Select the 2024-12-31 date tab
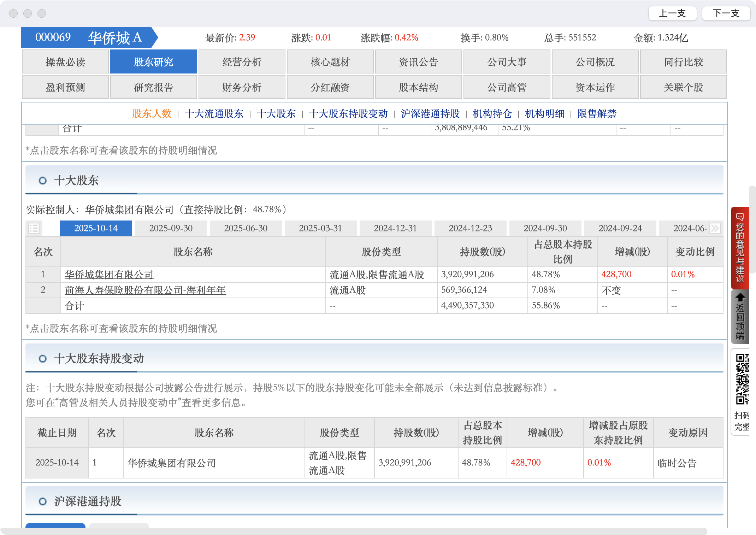The height and width of the screenshot is (535, 756). click(x=395, y=228)
